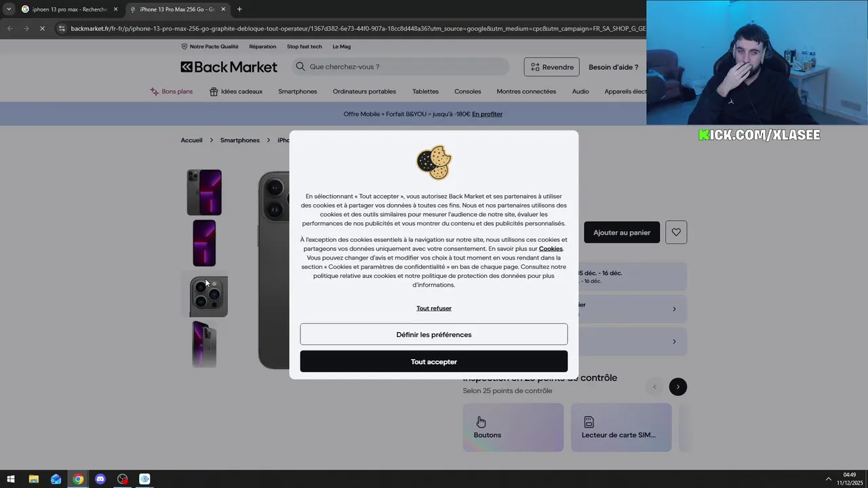The width and height of the screenshot is (868, 488).
Task: Click previous arrow of inspection carousel
Action: [x=654, y=387]
